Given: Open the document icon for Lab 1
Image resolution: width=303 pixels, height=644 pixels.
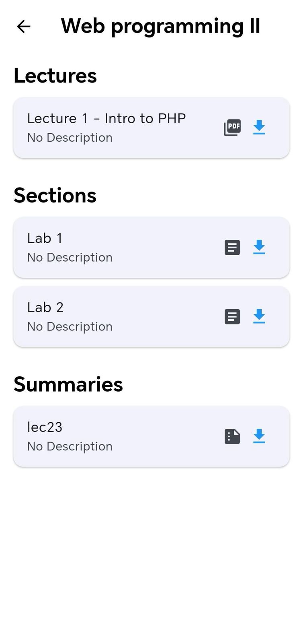Looking at the screenshot, I should click(x=232, y=247).
